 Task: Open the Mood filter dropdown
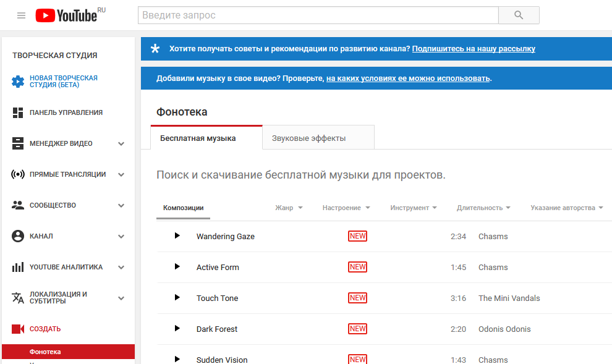(346, 208)
